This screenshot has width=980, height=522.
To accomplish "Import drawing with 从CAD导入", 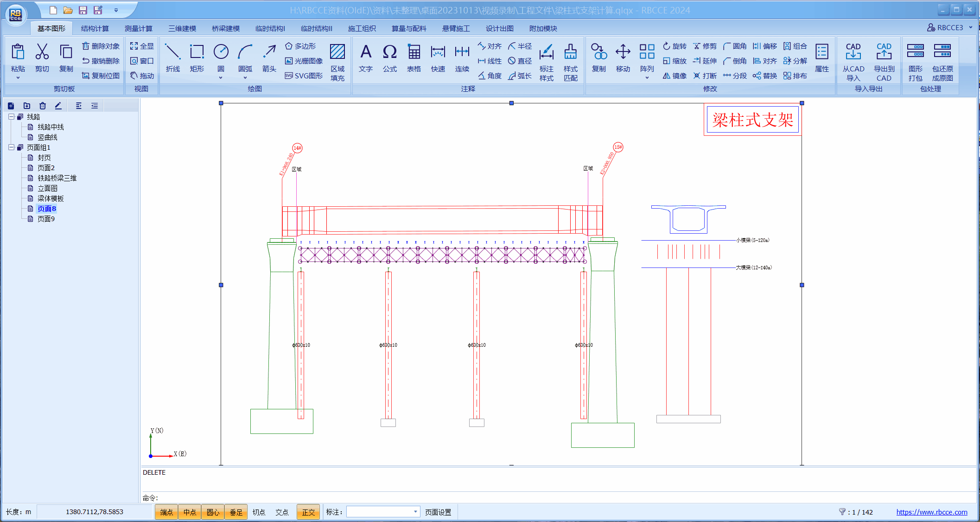I will pyautogui.click(x=853, y=62).
